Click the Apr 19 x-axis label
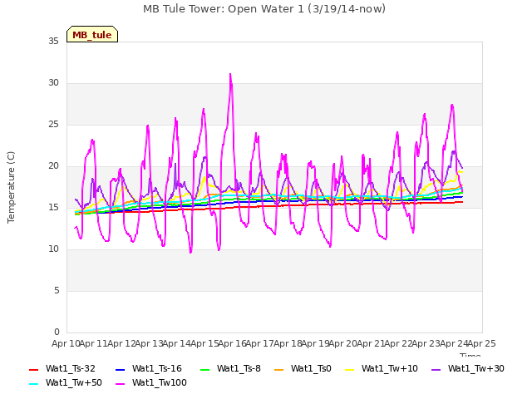Screen dimensions: 532x399 click(x=315, y=343)
